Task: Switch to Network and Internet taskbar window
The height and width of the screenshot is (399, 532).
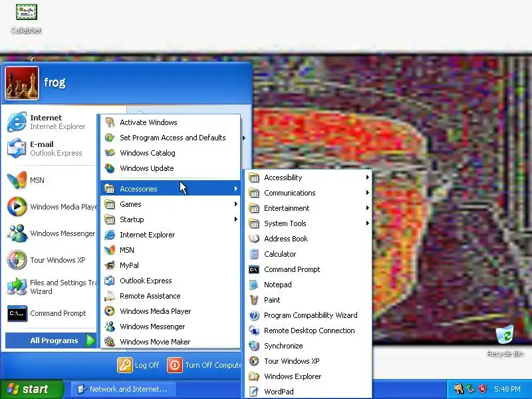Action: [x=123, y=389]
